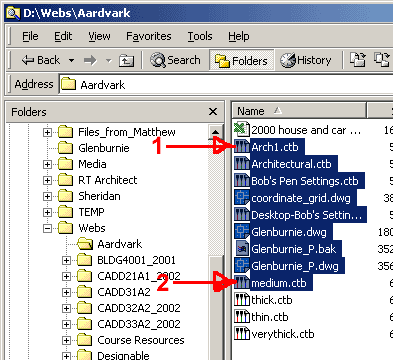Click the Desktop-Bob's Settin... file icon

(242, 215)
